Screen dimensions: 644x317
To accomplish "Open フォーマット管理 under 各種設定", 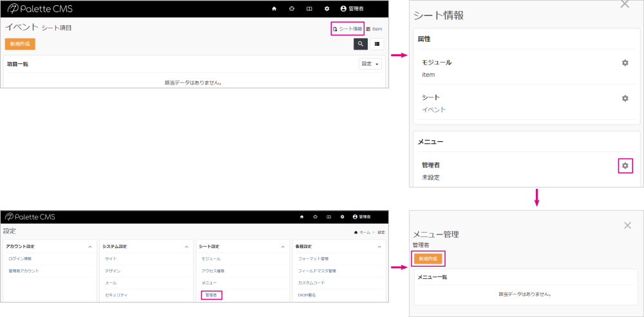I will tap(313, 258).
